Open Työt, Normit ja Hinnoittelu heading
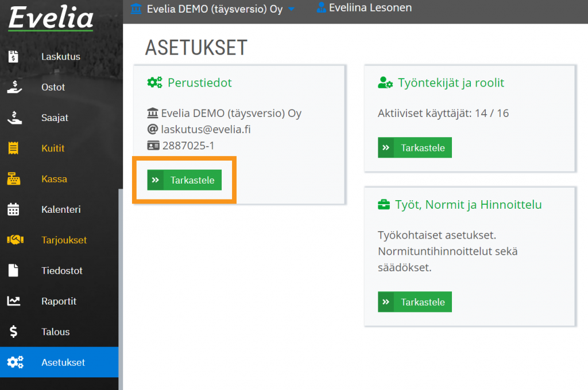The height and width of the screenshot is (390, 588). pos(469,205)
